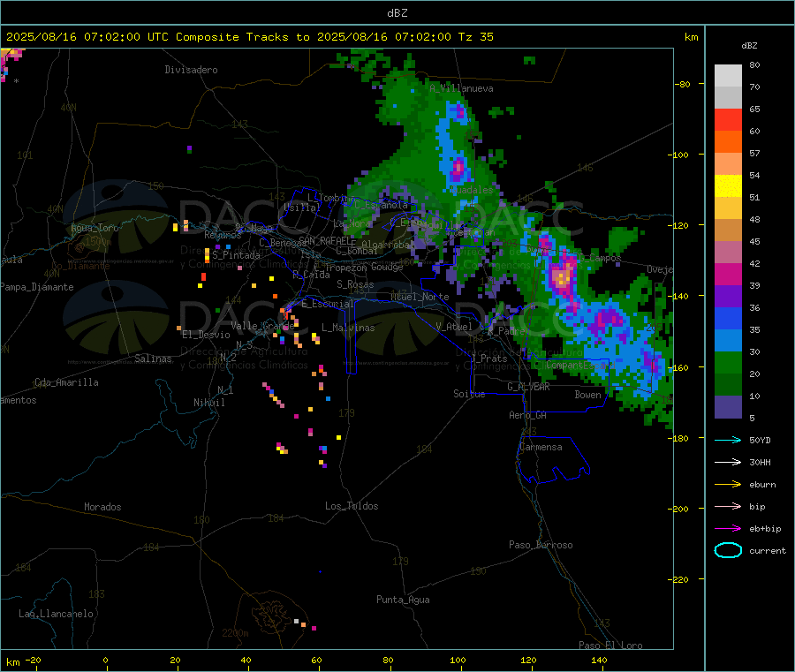Click the Los_Toldos map label
Screen dimensions: 795x672
(x=352, y=506)
